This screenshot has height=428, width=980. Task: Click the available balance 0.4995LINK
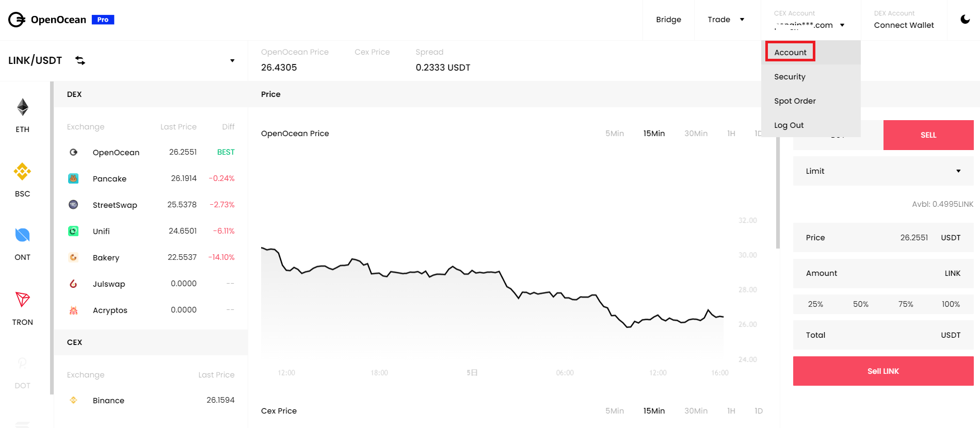click(x=942, y=204)
